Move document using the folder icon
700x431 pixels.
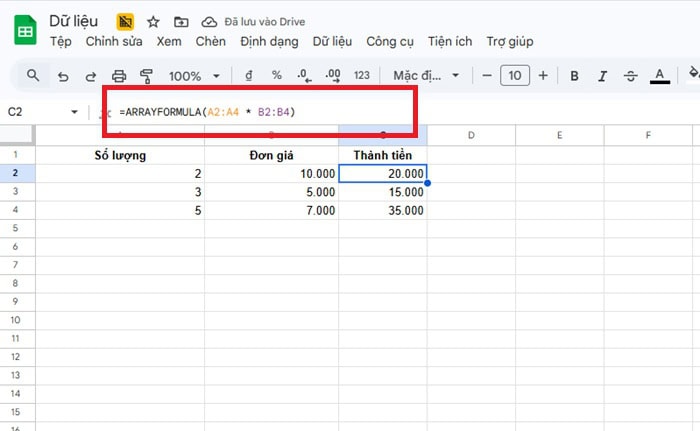[x=181, y=21]
